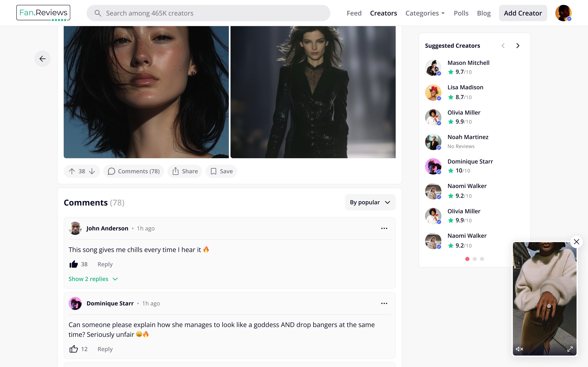Reply to Dominique Starr's comment
The width and height of the screenshot is (588, 367).
click(105, 349)
